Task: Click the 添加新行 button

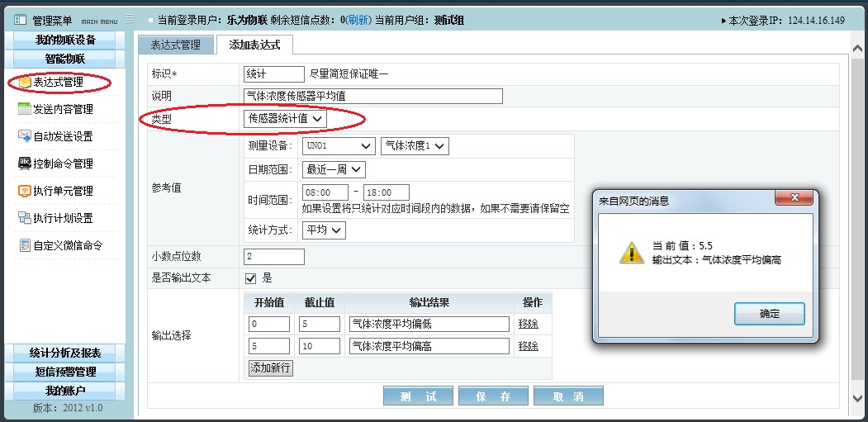Action: tap(271, 367)
